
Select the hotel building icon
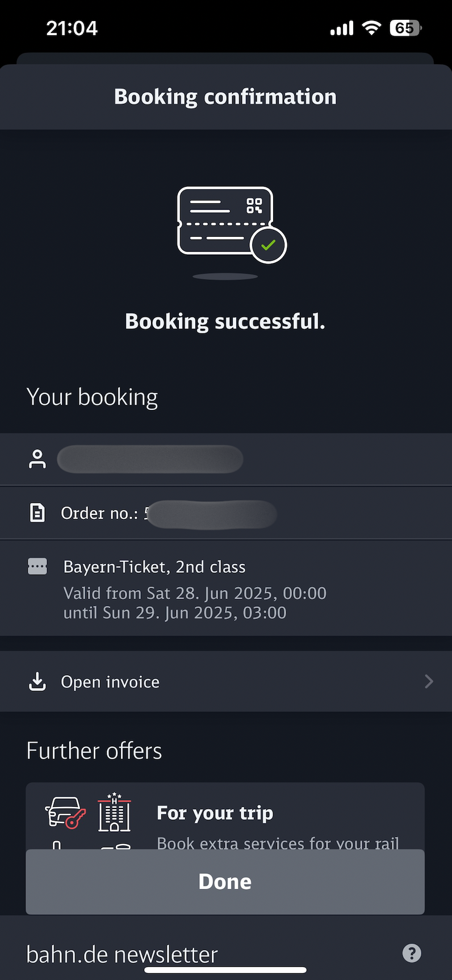point(115,812)
